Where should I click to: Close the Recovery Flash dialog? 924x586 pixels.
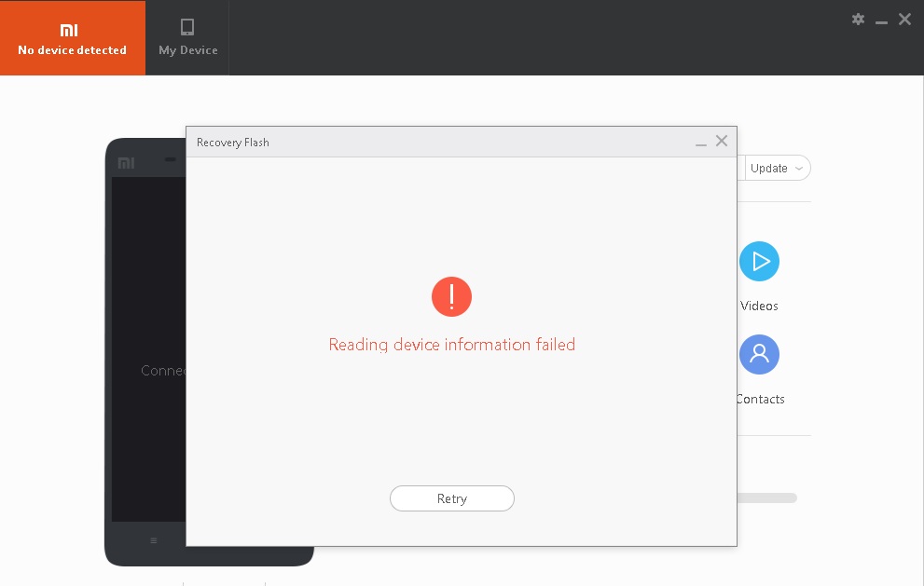tap(721, 142)
